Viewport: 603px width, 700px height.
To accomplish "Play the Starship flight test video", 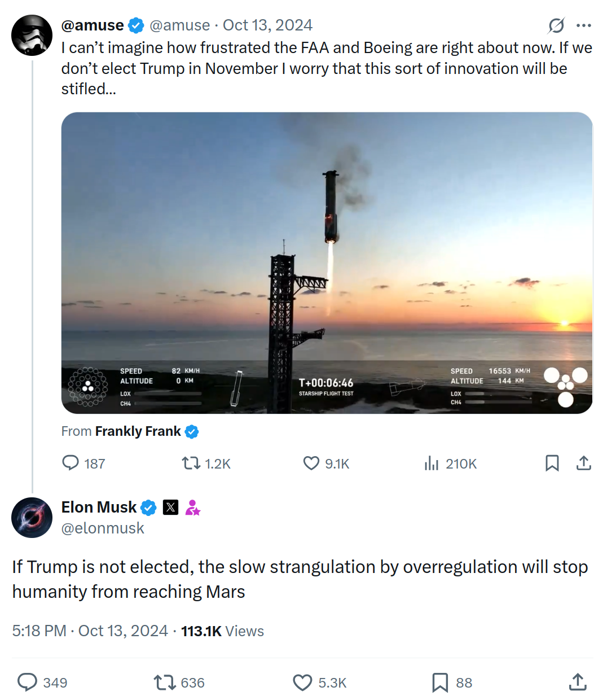I will click(327, 263).
